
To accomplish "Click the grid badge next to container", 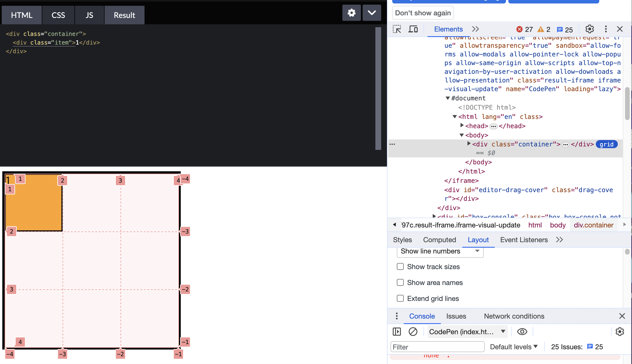I will [607, 144].
